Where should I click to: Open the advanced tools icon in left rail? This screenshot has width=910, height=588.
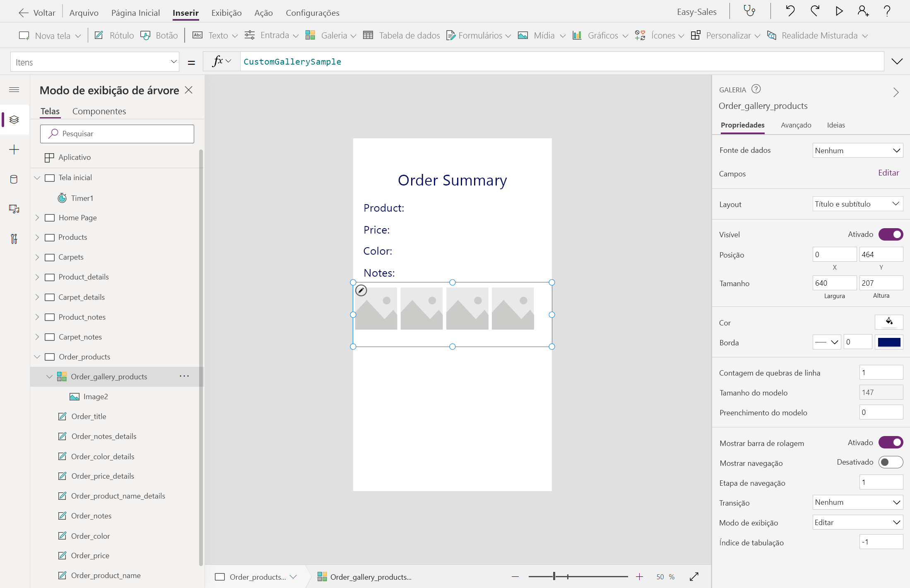(x=14, y=239)
